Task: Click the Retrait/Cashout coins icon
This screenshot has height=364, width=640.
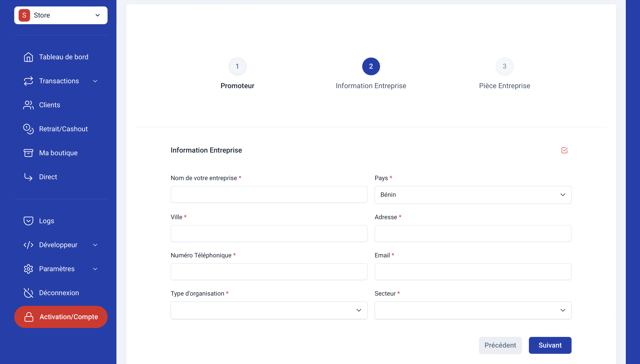Action: (x=28, y=129)
